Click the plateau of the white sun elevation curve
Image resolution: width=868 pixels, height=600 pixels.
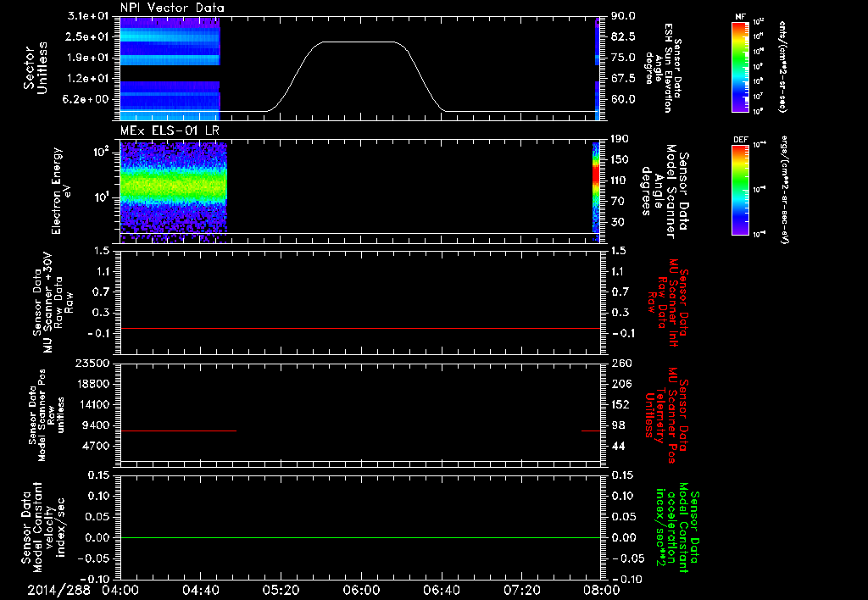point(360,42)
